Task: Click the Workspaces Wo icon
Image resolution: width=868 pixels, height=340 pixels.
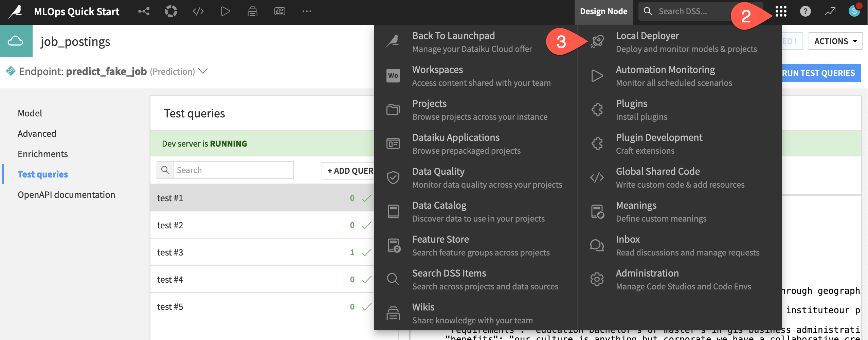Action: pos(393,76)
